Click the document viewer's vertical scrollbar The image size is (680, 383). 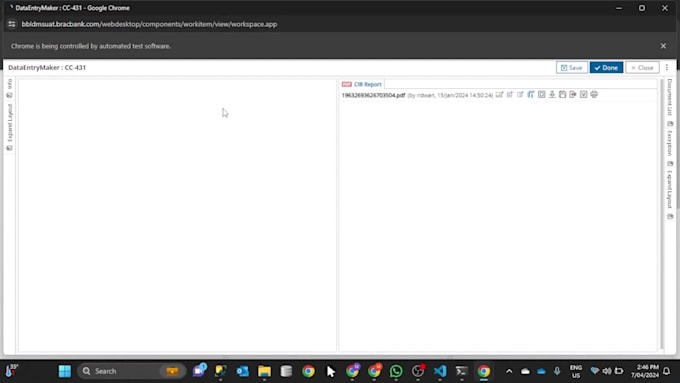pyautogui.click(x=661, y=214)
